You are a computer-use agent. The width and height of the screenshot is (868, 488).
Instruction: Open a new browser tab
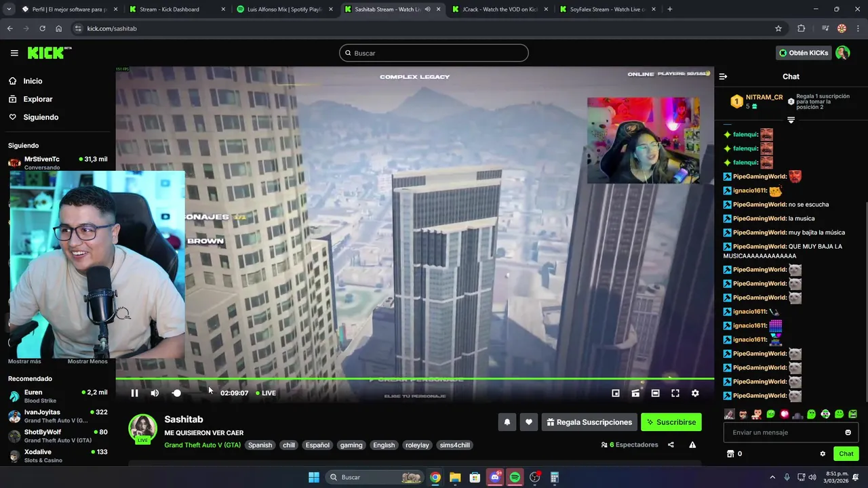tap(670, 9)
